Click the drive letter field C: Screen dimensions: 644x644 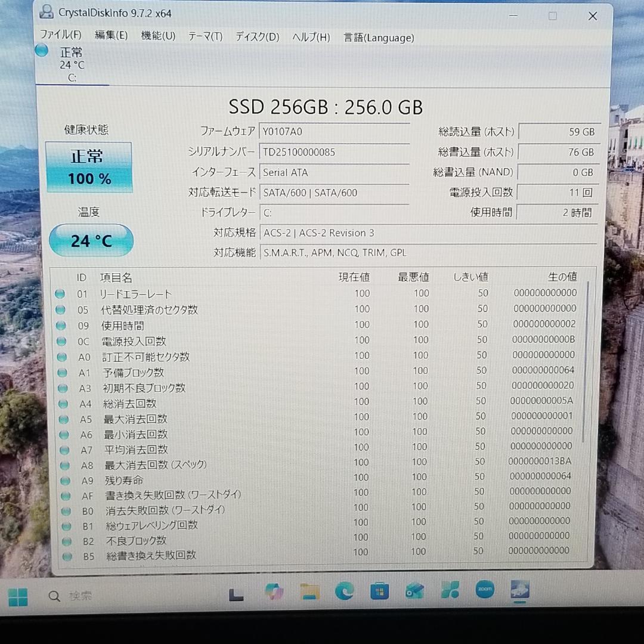click(335, 213)
